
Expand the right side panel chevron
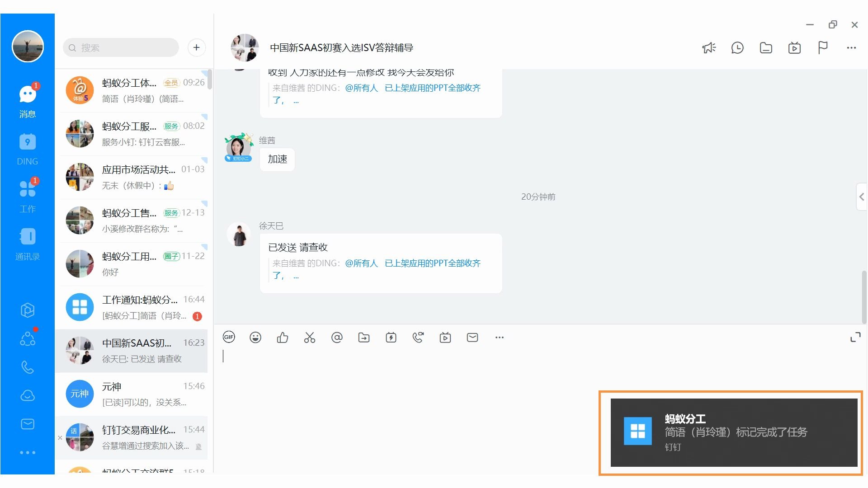(x=862, y=197)
